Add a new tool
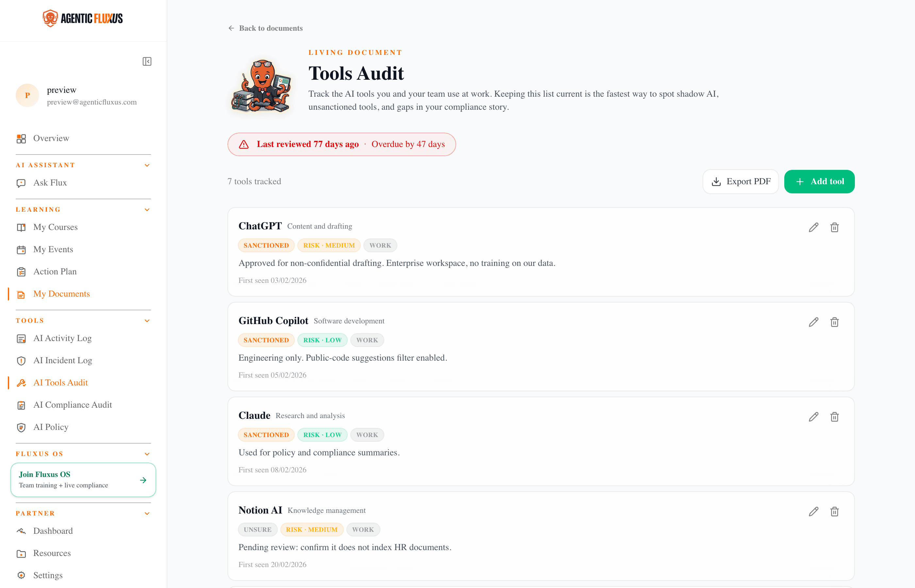Viewport: 915px width, 588px height. pyautogui.click(x=819, y=182)
